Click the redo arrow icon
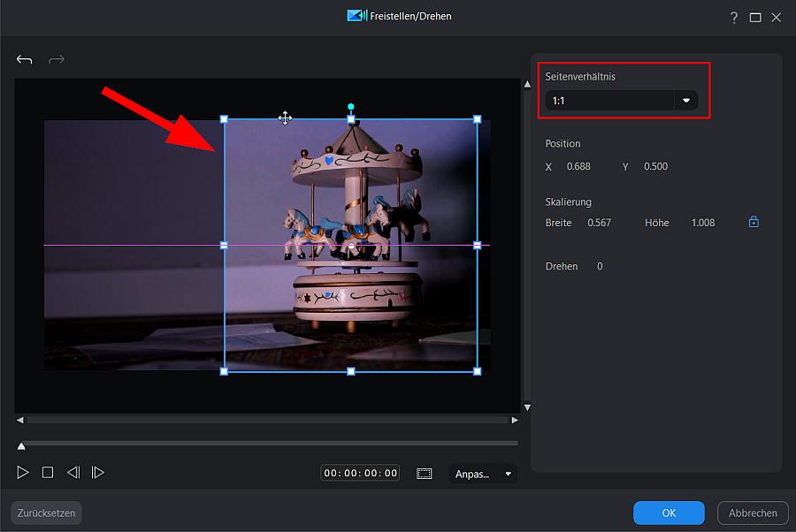Image resolution: width=796 pixels, height=532 pixels. [57, 60]
